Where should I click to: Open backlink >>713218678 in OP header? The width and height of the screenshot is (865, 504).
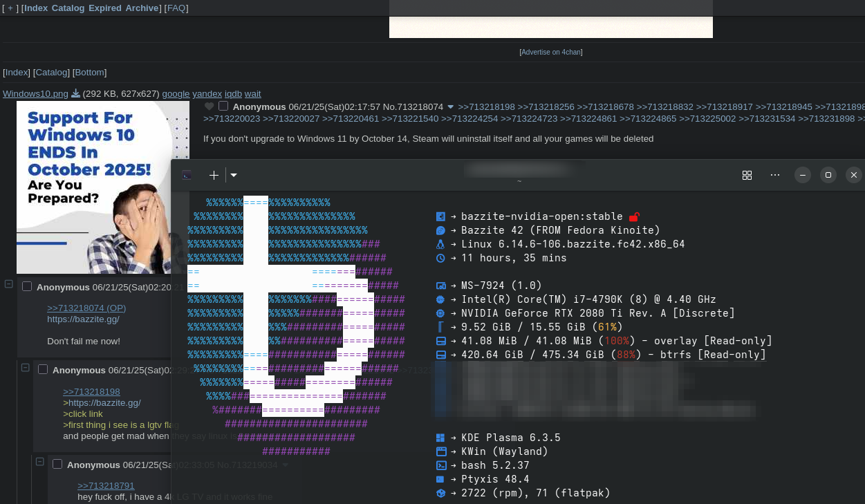606,107
